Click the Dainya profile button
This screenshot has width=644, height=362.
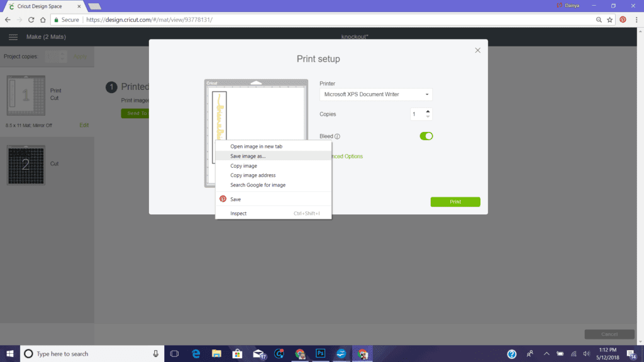(568, 6)
